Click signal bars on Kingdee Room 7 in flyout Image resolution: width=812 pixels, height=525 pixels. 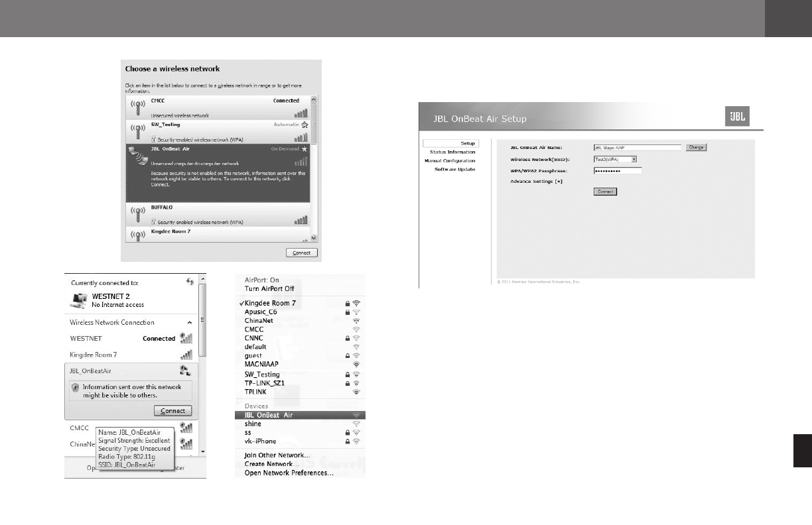186,355
